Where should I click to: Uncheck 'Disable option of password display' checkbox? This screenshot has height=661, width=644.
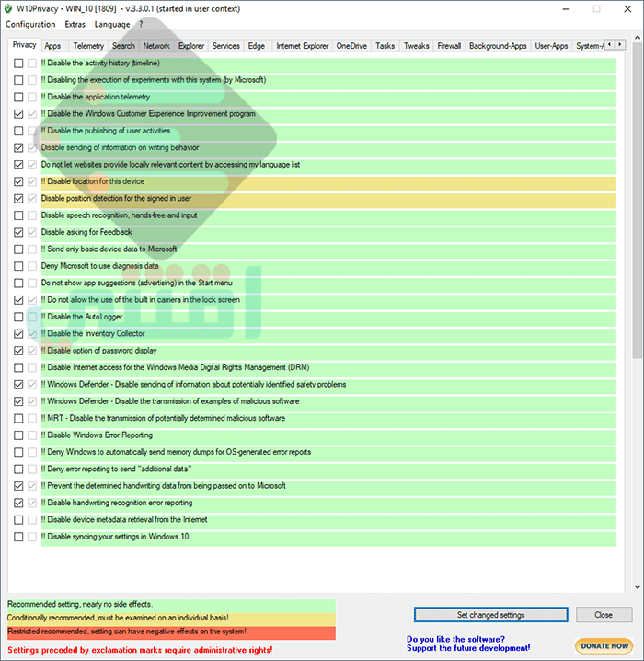click(x=18, y=351)
